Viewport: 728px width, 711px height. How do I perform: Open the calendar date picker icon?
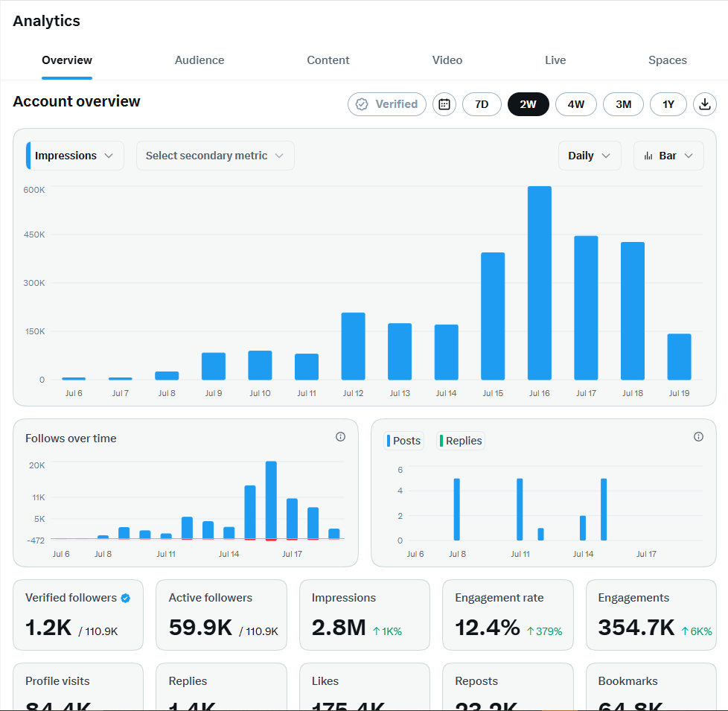pyautogui.click(x=444, y=104)
